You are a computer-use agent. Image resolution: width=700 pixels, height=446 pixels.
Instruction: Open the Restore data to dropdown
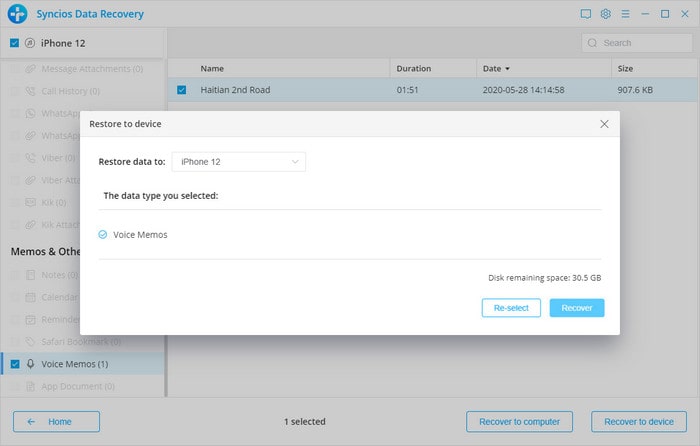[239, 162]
